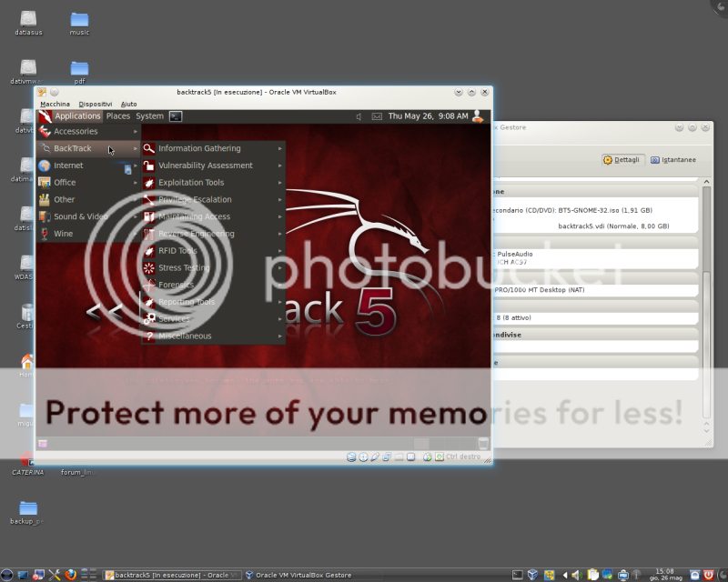Viewport: 728px width, 582px height.
Task: Open the Forensics entry
Action: tap(214, 285)
